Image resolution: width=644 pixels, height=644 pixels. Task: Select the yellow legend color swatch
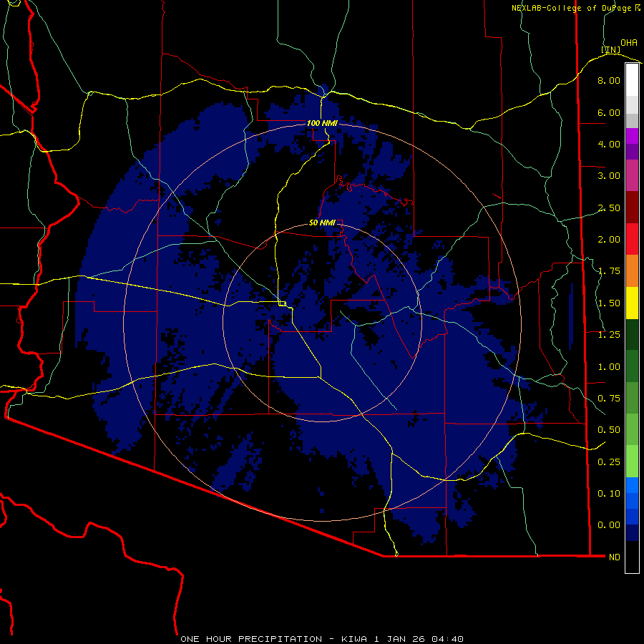click(632, 303)
